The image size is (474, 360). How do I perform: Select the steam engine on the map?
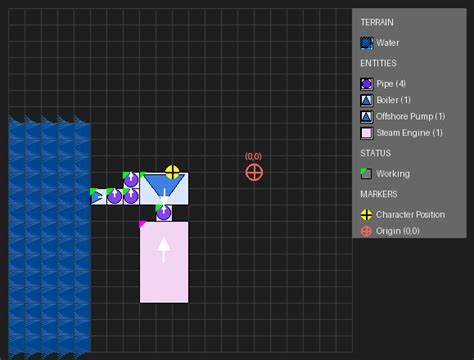click(164, 262)
